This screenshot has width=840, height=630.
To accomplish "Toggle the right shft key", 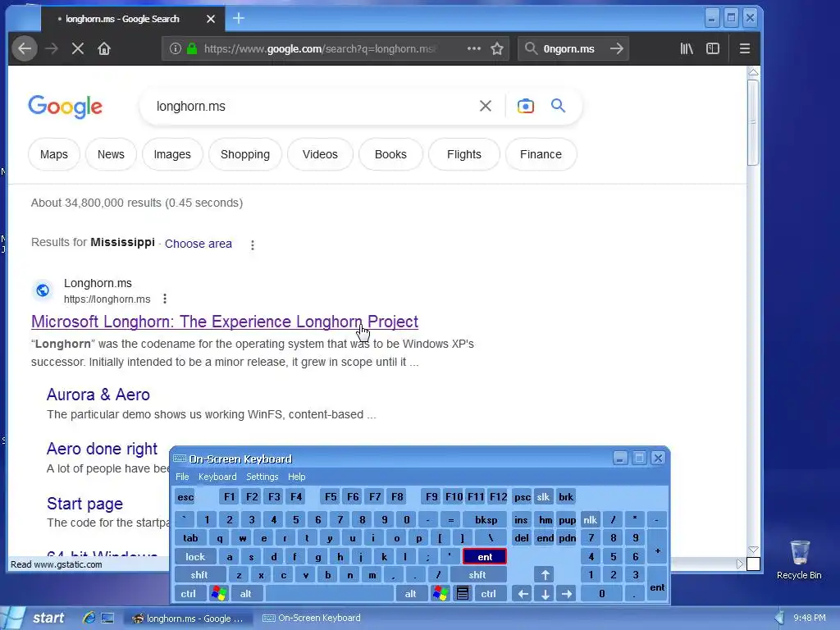I will 477,575.
